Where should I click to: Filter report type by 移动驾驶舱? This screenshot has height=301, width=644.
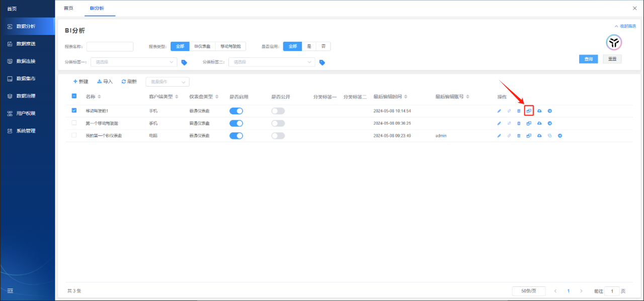click(230, 46)
